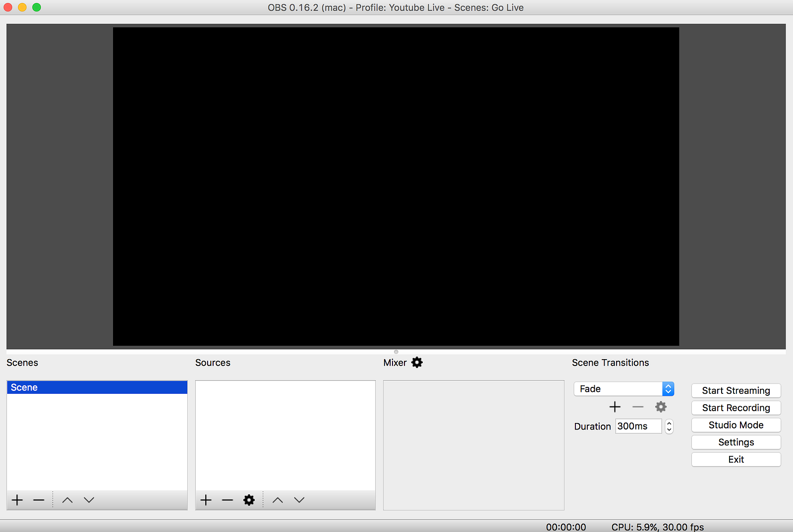The width and height of the screenshot is (793, 532).
Task: Open the Settings dialog
Action: [x=736, y=442]
